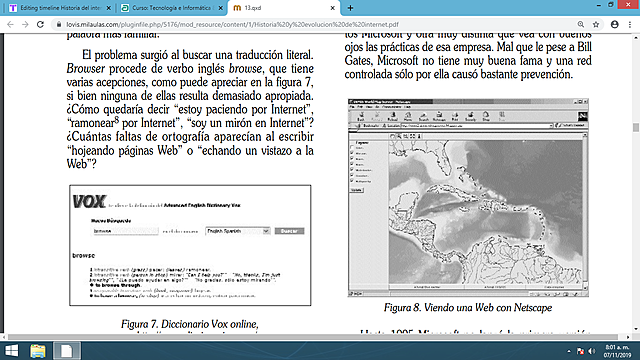This screenshot has width=640, height=360.
Task: Focus the address bar URL field
Action: click(318, 24)
